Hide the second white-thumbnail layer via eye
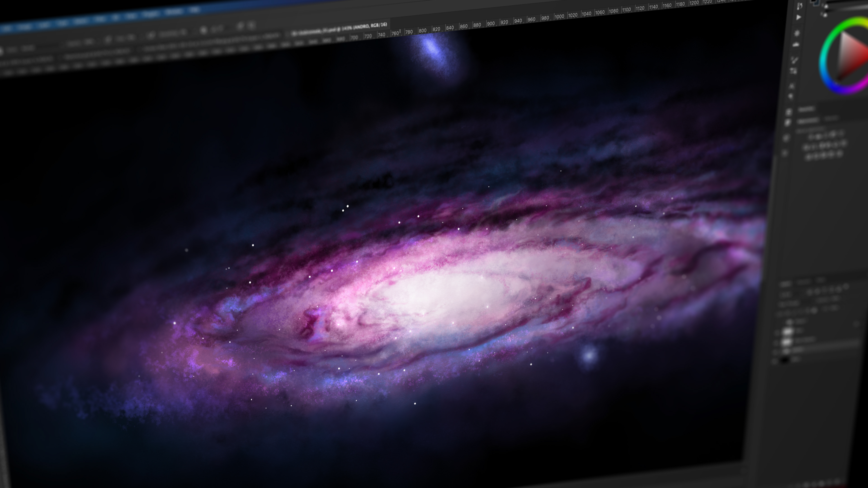This screenshot has height=488, width=868. click(x=776, y=343)
